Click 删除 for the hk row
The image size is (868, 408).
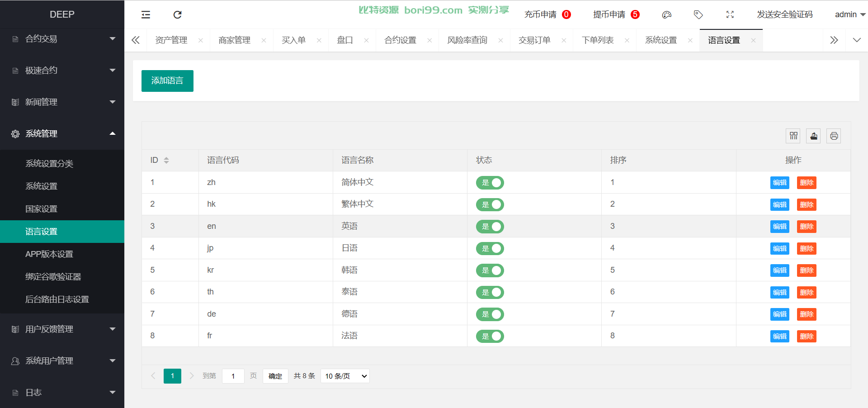(x=807, y=204)
